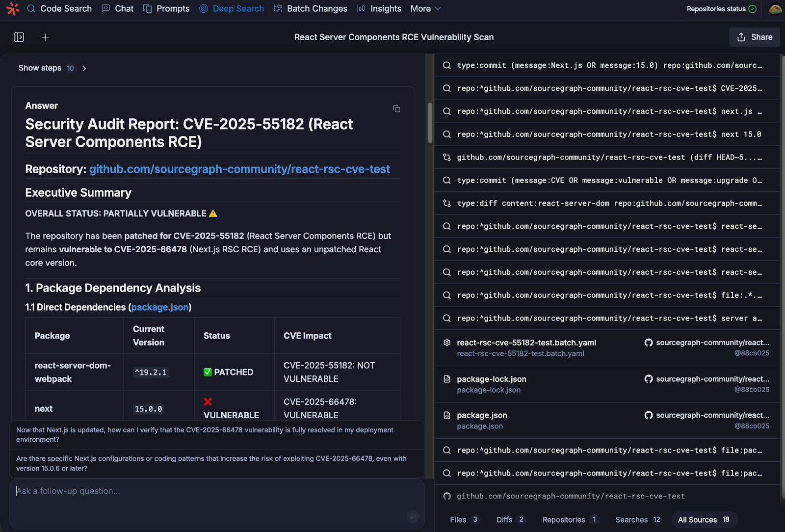Open the Chat page

[117, 8]
